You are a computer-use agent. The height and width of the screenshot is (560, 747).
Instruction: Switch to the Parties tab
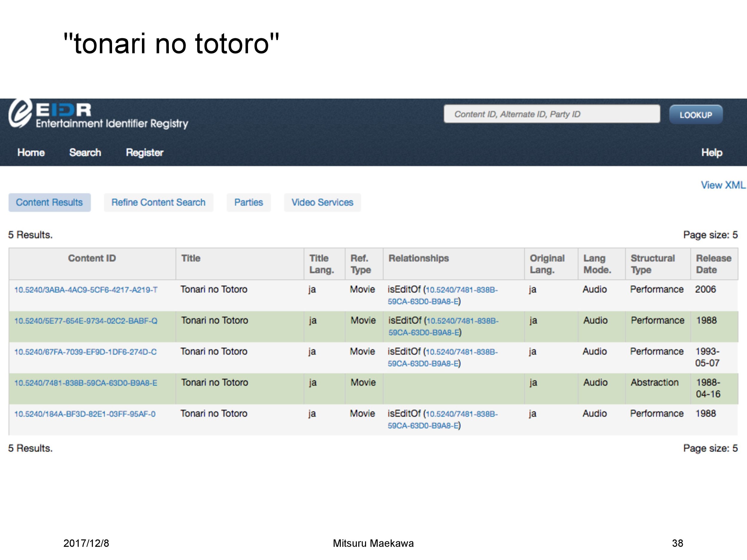pos(249,202)
